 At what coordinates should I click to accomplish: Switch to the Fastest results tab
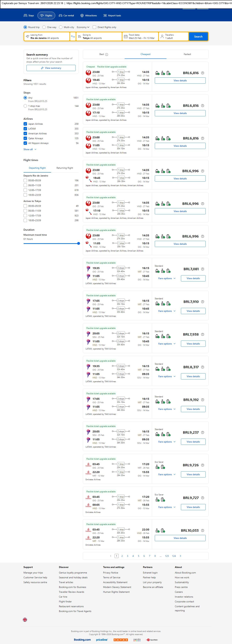[187, 54]
